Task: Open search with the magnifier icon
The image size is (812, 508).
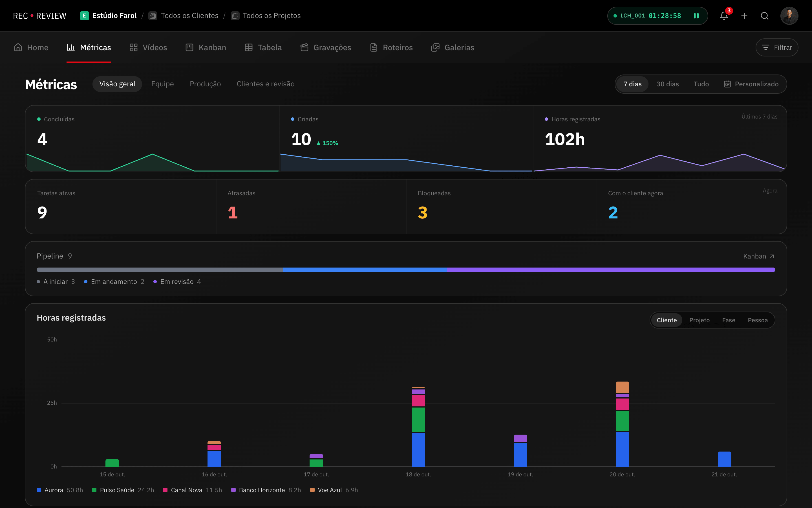Action: pos(764,16)
